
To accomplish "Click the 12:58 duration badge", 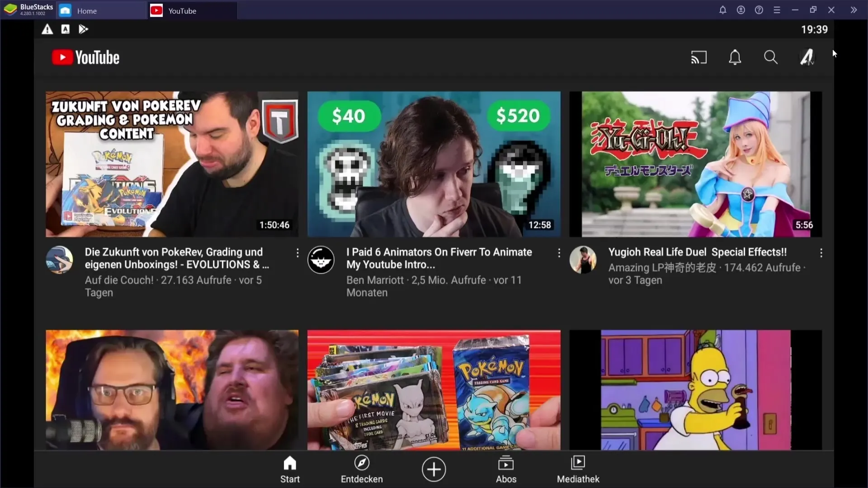I will (x=540, y=225).
